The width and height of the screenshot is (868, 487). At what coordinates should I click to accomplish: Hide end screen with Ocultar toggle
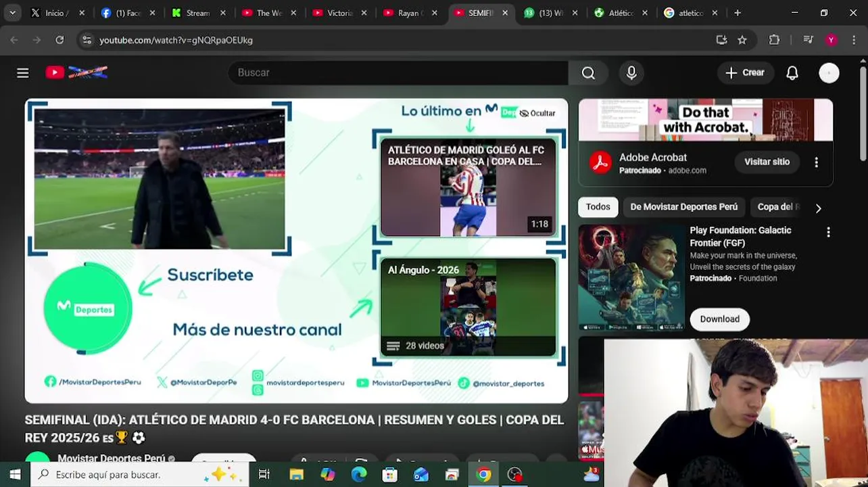[x=537, y=113]
